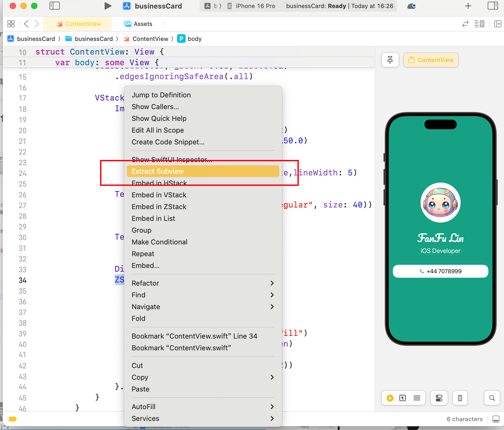Open the preview device picker
The image size is (504, 430).
pyautogui.click(x=460, y=398)
